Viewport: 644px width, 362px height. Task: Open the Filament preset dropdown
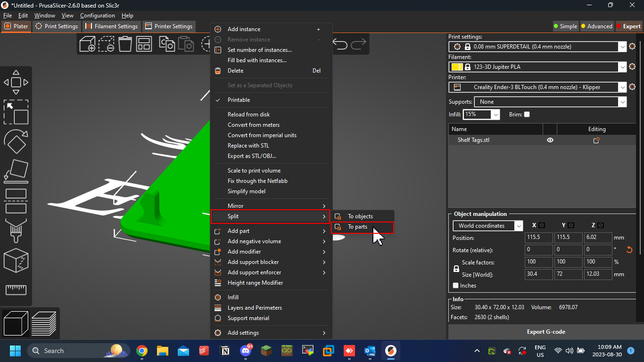coord(537,67)
